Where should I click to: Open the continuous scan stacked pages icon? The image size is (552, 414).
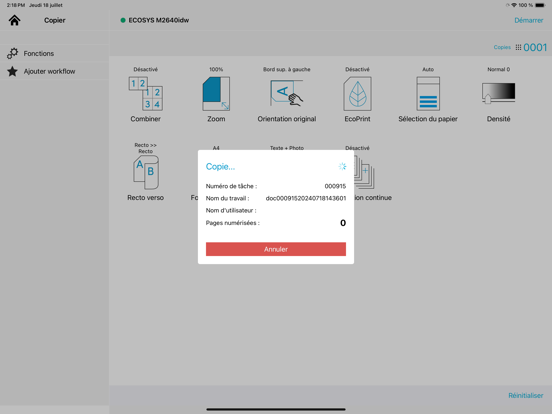365,172
